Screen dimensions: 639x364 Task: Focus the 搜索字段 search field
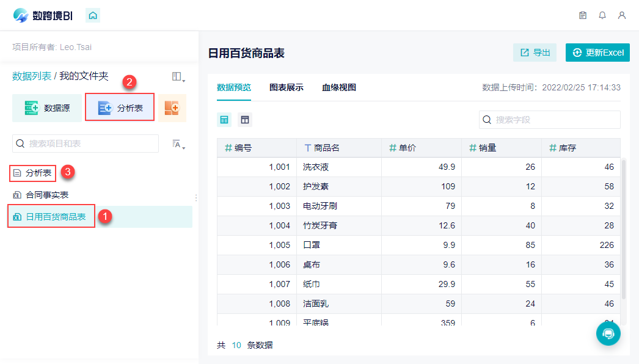click(549, 120)
